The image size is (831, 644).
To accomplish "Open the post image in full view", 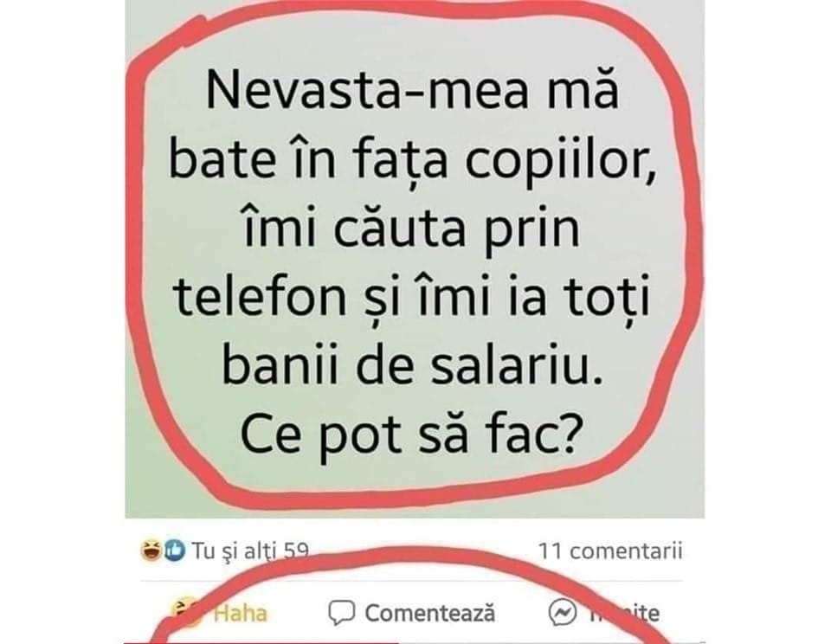I will [415, 259].
